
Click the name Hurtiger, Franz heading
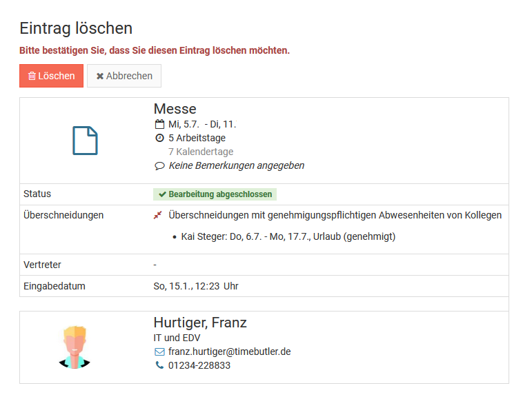coord(200,323)
